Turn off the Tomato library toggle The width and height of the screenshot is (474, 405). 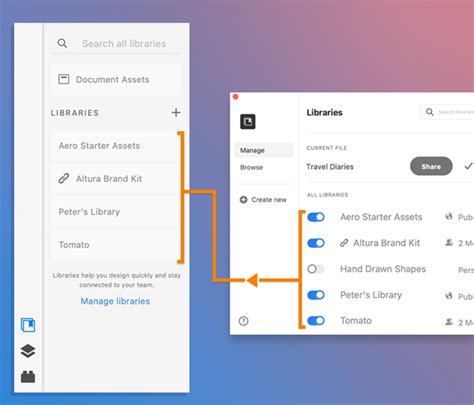[x=316, y=321]
